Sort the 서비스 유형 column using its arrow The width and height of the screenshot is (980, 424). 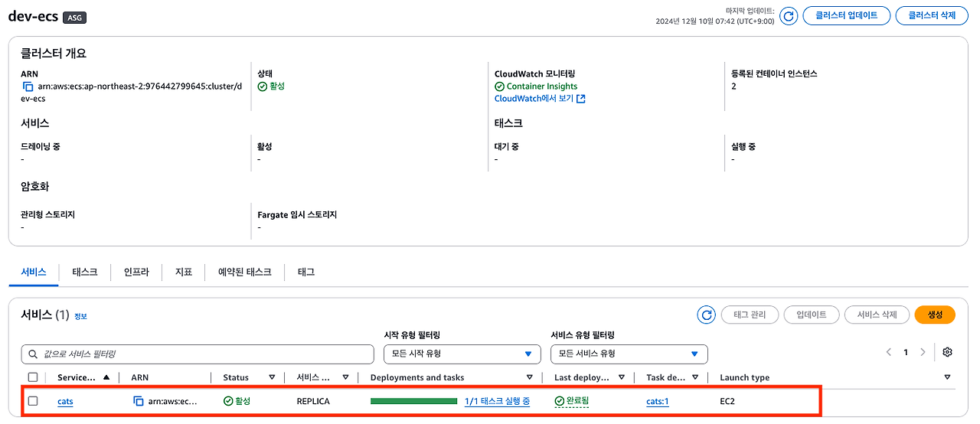coord(345,377)
